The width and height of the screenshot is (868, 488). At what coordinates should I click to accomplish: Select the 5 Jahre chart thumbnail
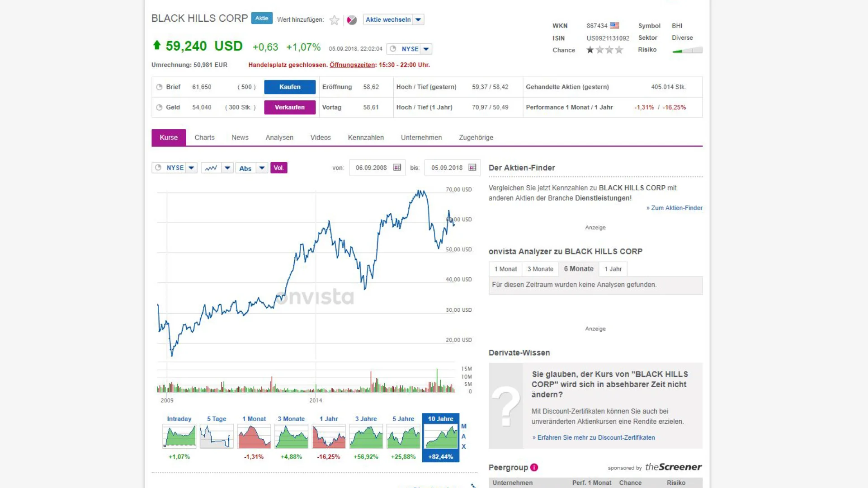[403, 436]
